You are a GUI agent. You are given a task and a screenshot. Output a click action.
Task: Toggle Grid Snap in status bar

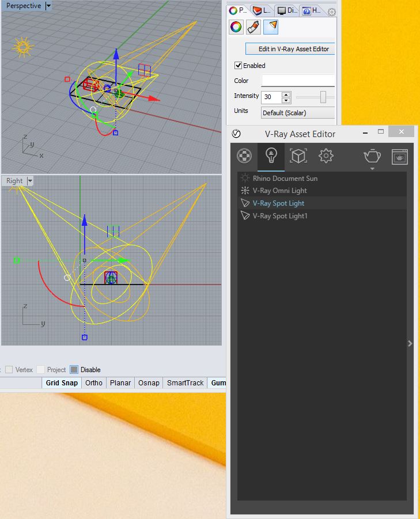coord(62,382)
